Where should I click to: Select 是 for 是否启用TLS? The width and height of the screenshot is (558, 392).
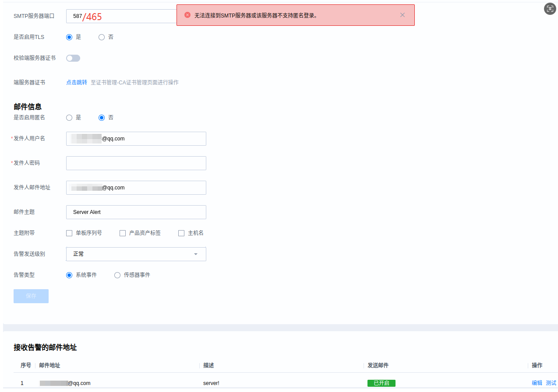coord(69,37)
